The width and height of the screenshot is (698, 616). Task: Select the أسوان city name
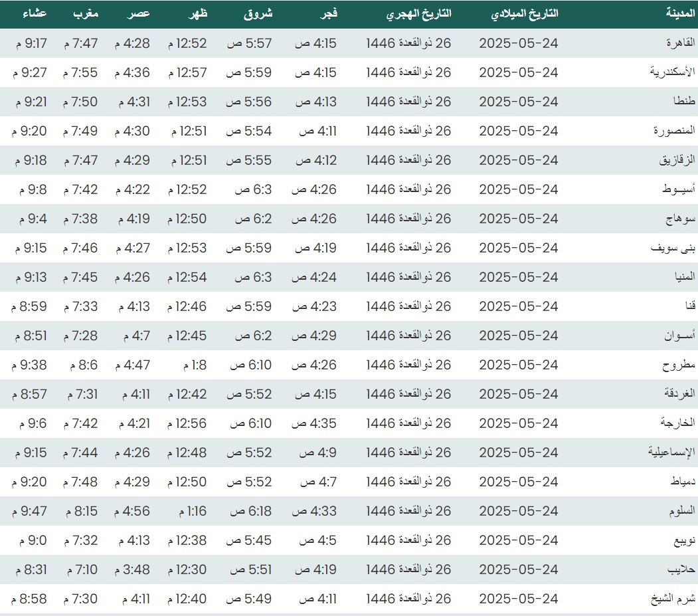[x=679, y=336]
